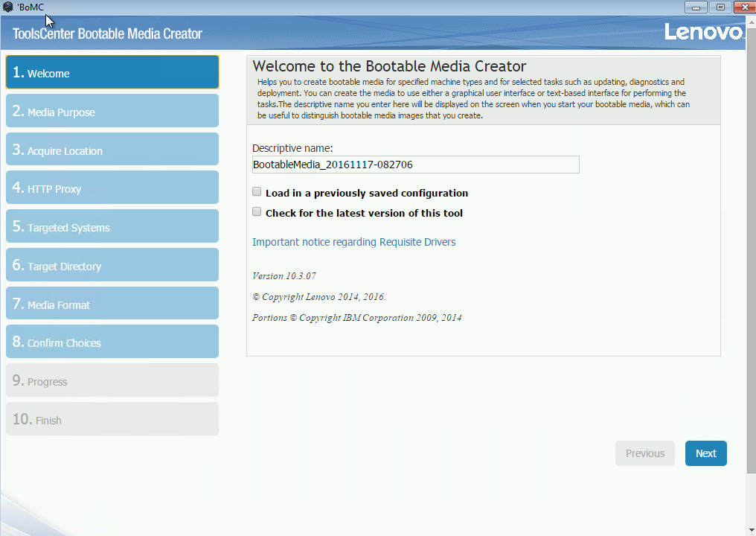This screenshot has width=756, height=536.
Task: Minimize the BoMC window
Action: [x=696, y=7]
